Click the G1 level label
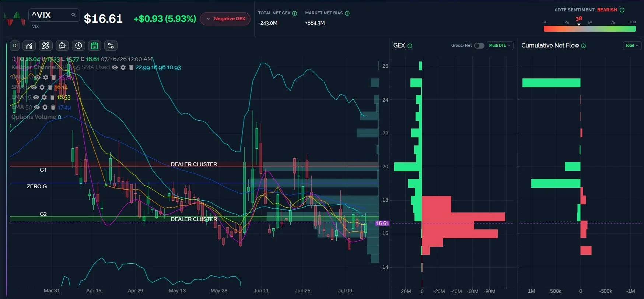 tap(43, 170)
